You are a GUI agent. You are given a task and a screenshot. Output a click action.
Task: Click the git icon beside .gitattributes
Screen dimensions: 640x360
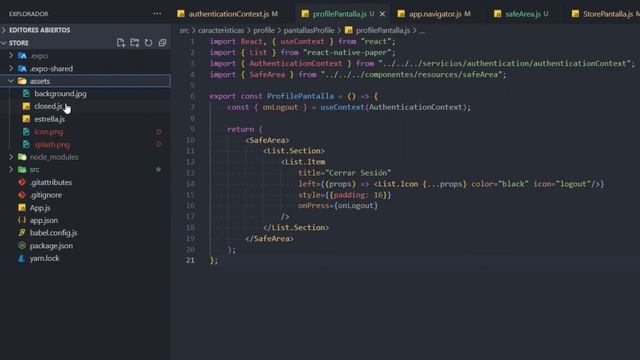tap(22, 182)
